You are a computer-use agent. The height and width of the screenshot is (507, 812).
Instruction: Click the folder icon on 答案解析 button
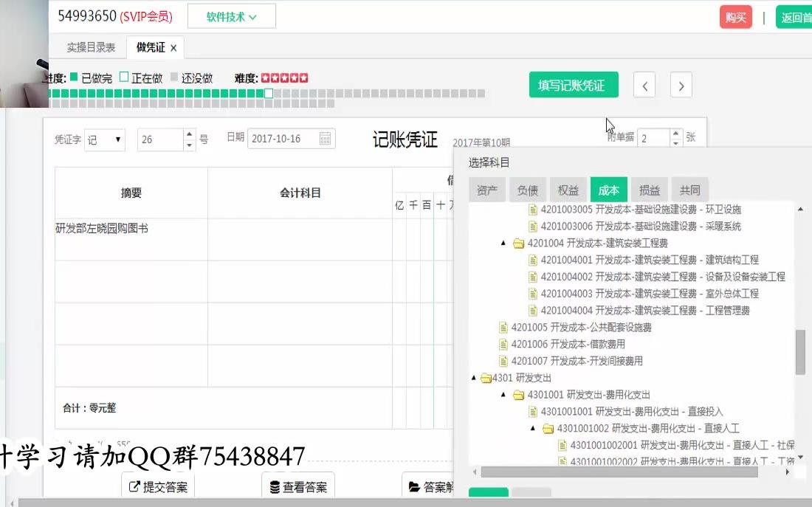pos(413,485)
